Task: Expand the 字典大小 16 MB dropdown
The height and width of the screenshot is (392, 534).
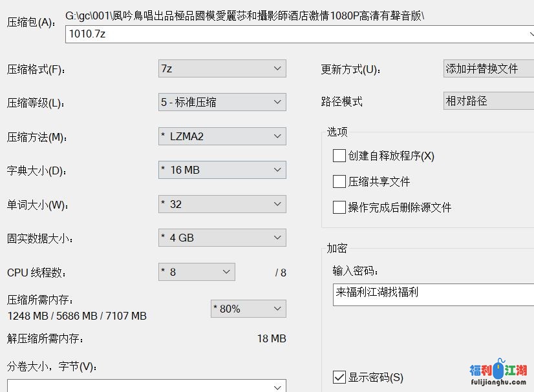Action: pos(222,170)
